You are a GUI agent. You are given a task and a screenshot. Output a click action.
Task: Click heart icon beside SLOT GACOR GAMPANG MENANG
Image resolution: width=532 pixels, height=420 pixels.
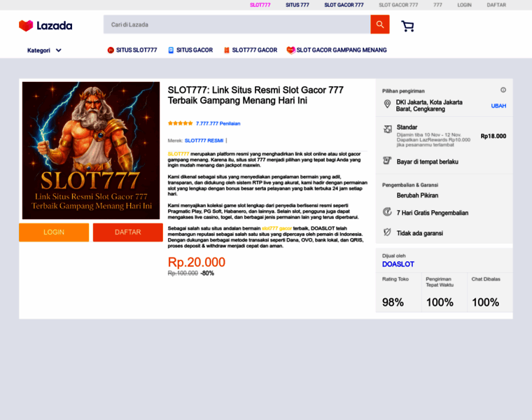point(290,50)
